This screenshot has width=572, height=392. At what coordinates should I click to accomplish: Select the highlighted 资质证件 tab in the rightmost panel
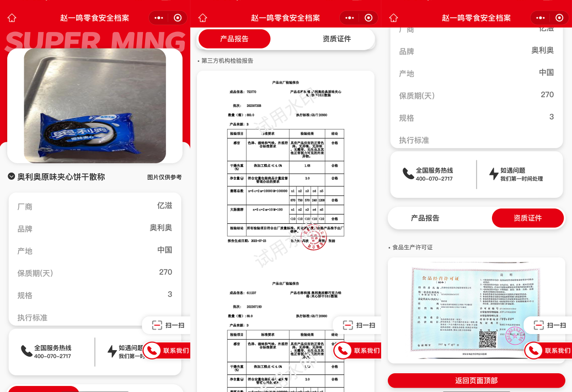527,218
